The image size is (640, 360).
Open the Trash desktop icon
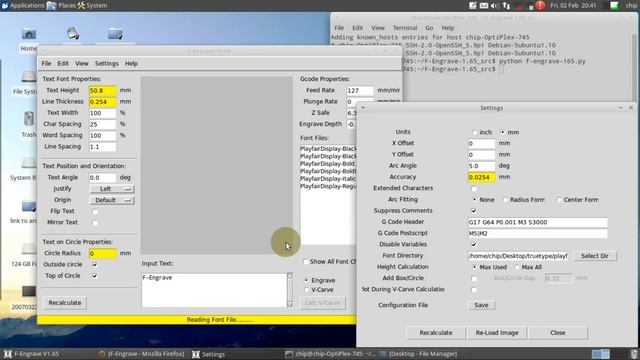29,124
